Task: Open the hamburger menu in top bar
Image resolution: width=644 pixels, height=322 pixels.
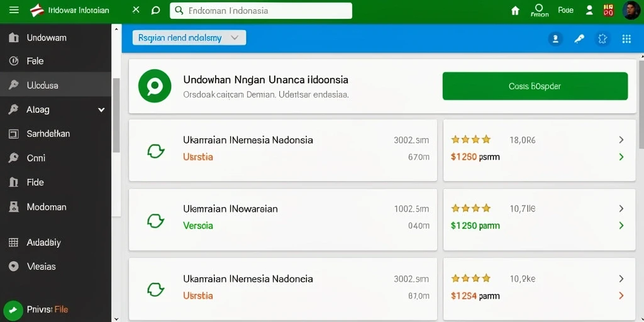Action: click(x=14, y=10)
